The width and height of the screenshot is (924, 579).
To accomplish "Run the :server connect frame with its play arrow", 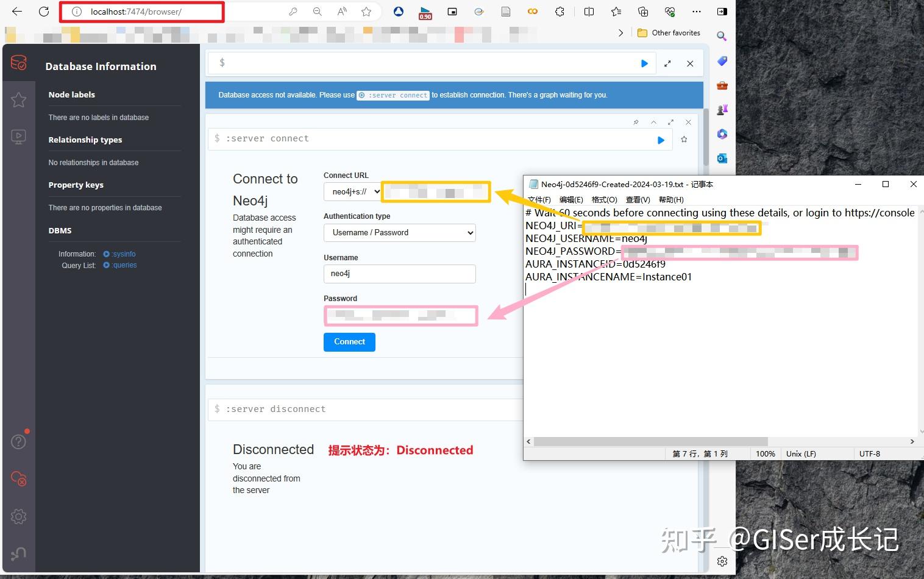I will point(661,140).
